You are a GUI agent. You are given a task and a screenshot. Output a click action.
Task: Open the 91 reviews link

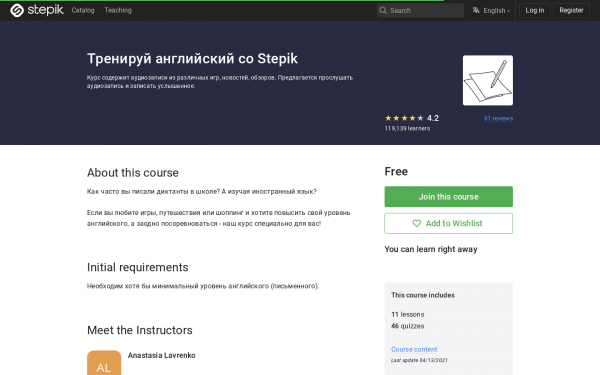coord(498,118)
